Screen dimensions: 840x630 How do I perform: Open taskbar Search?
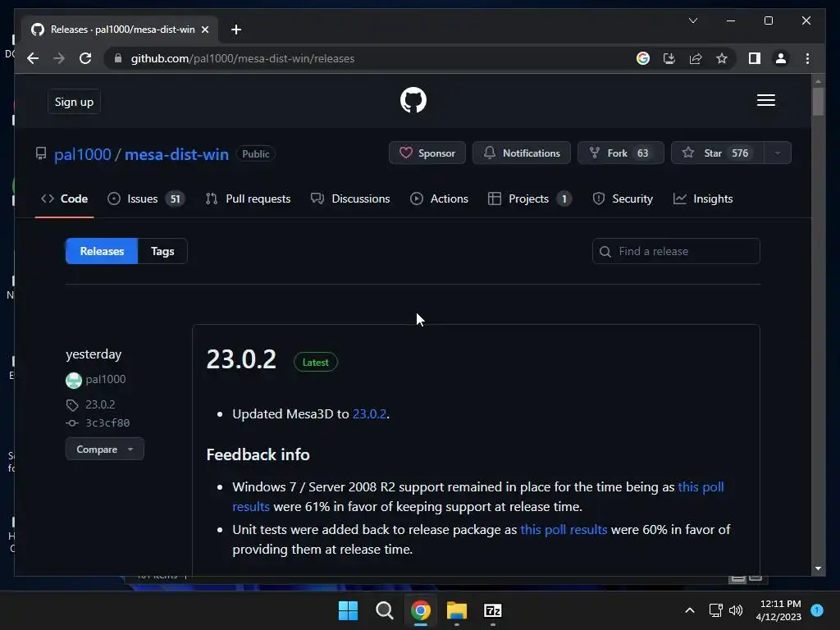click(x=384, y=610)
